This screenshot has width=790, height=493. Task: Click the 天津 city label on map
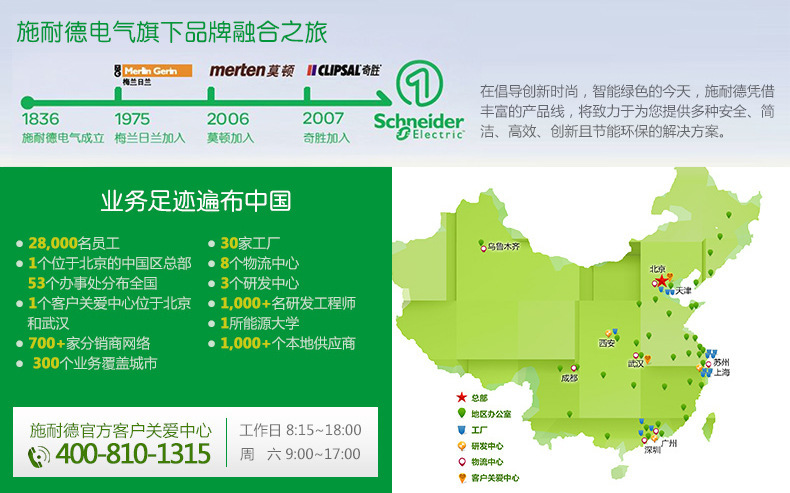point(683,291)
